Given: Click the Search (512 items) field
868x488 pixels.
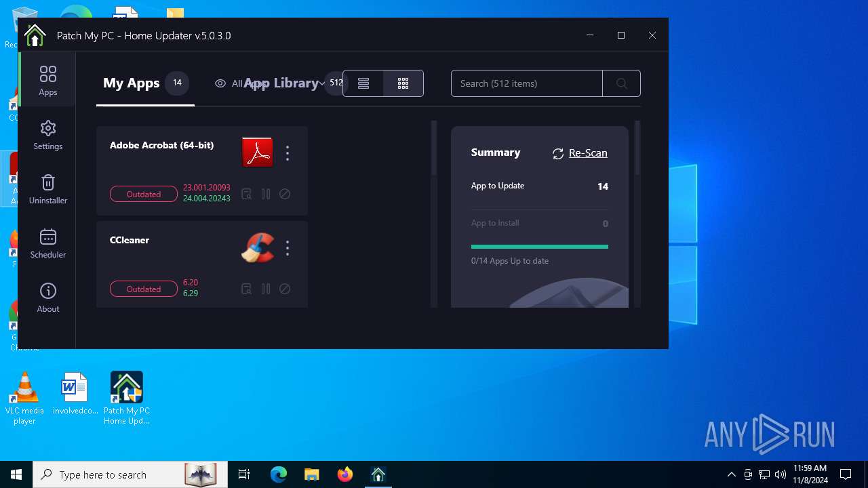Looking at the screenshot, I should (x=527, y=83).
